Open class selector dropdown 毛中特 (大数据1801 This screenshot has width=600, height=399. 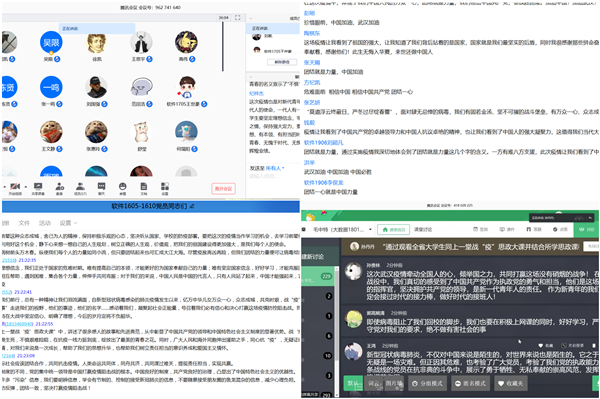click(342, 230)
